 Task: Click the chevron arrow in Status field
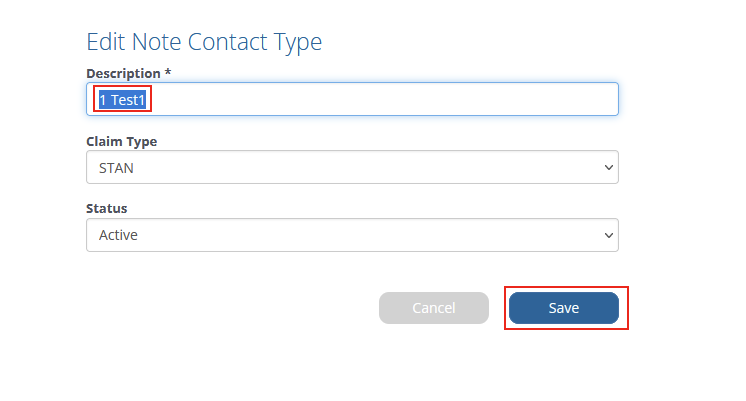coord(608,235)
